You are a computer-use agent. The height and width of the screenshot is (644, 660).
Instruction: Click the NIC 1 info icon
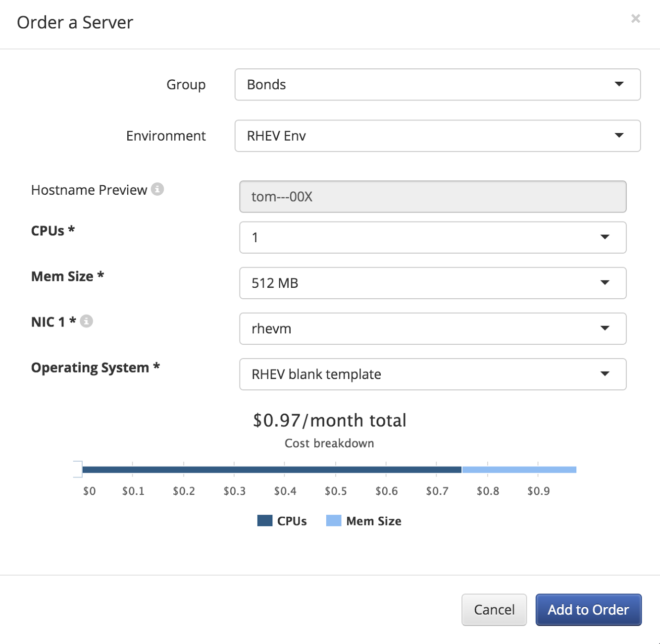point(87,321)
